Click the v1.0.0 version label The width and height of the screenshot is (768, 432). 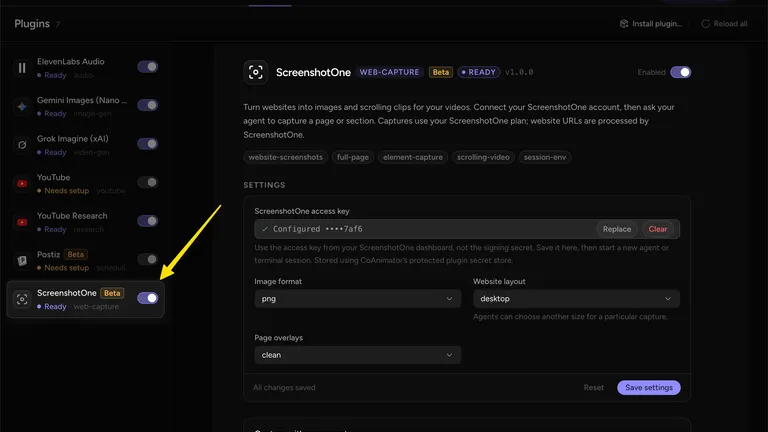point(519,72)
